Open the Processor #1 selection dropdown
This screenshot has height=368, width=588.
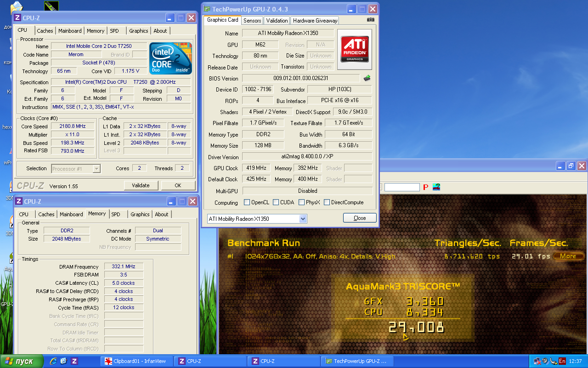96,169
